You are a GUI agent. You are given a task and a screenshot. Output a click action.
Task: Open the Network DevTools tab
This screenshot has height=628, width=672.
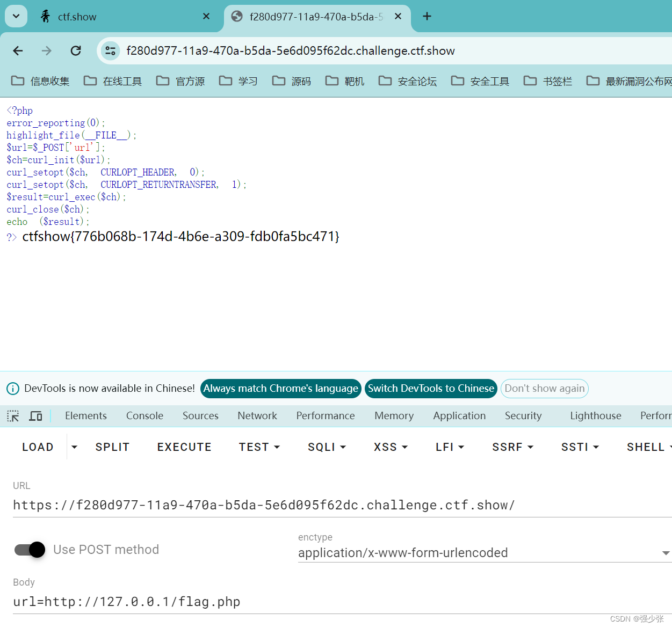(x=257, y=416)
